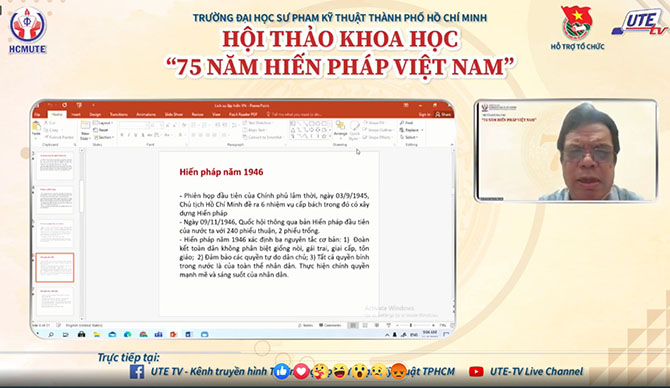Open File Explorer in taskbar

coord(97,334)
